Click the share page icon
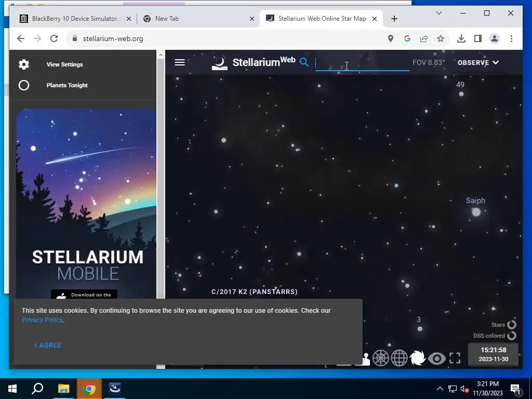The image size is (532, 399). [x=424, y=38]
